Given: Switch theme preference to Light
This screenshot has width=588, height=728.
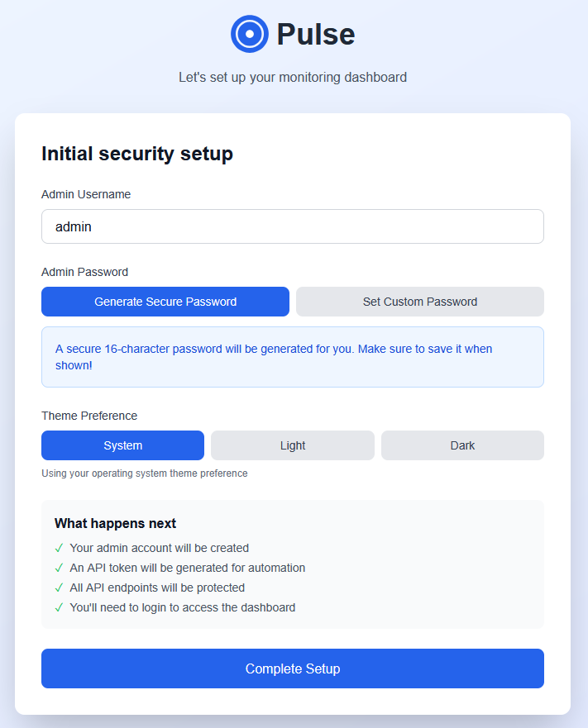Looking at the screenshot, I should coord(293,445).
